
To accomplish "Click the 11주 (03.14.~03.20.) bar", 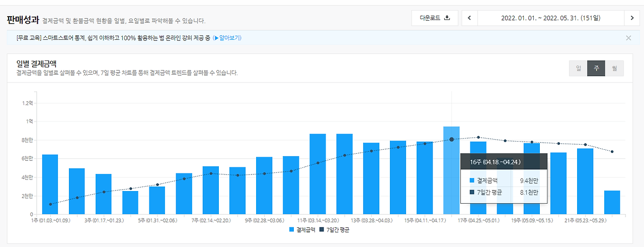I will [317, 174].
